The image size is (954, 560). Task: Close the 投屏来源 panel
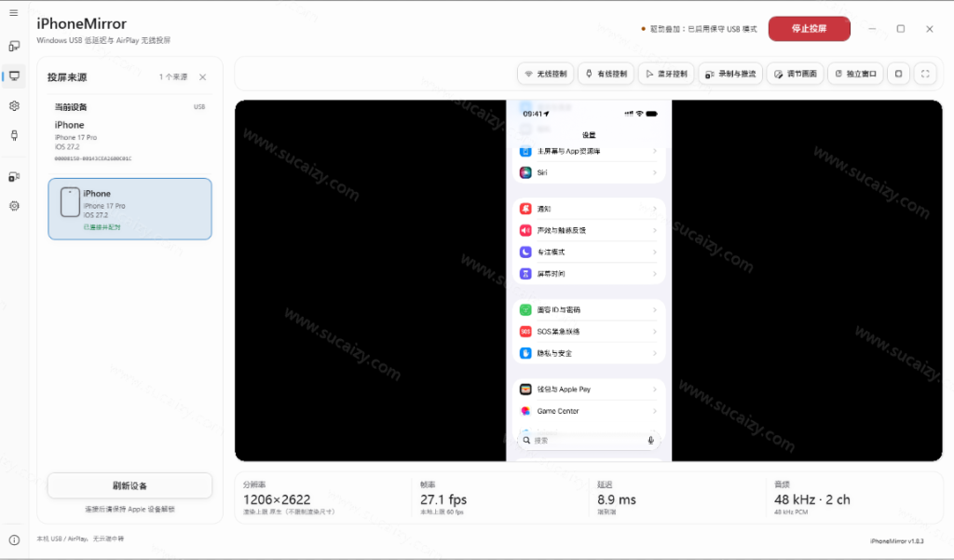pyautogui.click(x=202, y=77)
